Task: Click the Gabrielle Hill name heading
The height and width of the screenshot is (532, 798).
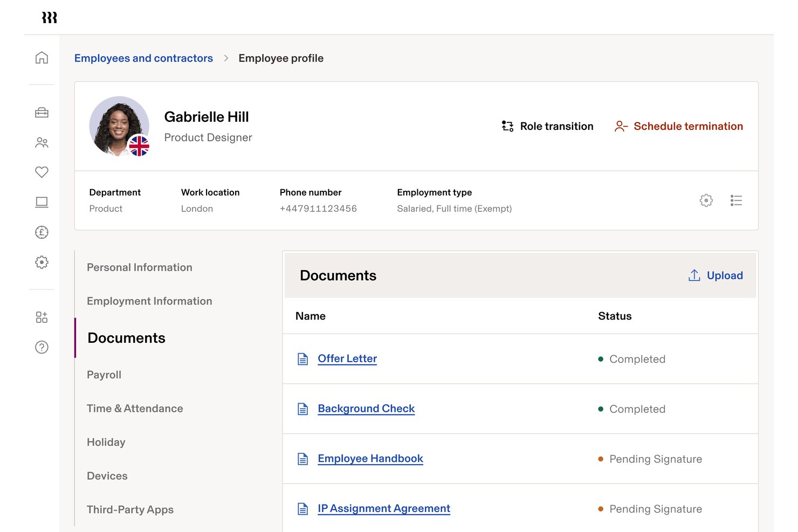Action: pos(207,117)
